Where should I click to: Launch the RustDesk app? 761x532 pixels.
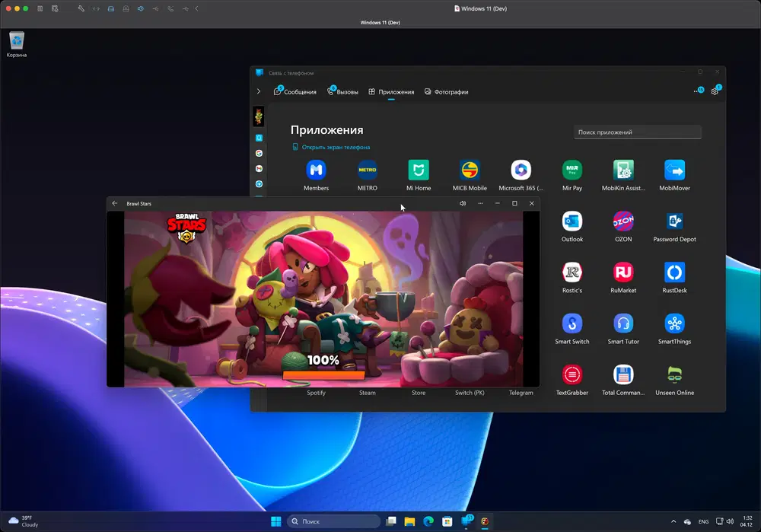pos(674,272)
